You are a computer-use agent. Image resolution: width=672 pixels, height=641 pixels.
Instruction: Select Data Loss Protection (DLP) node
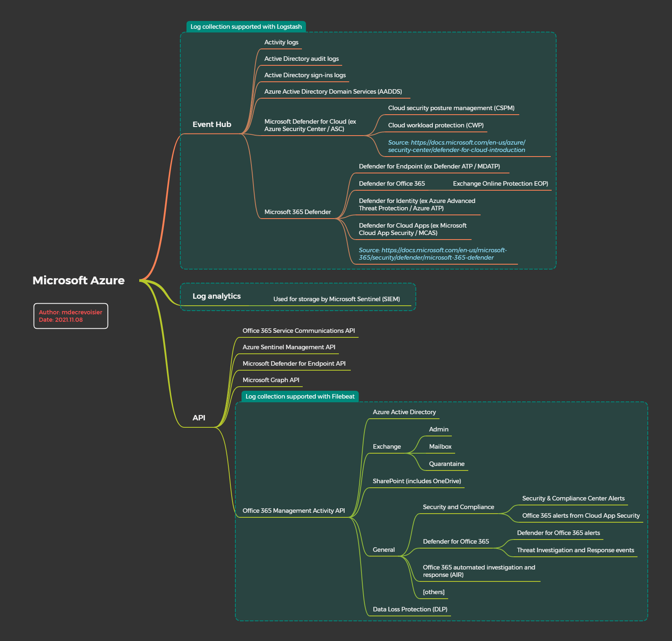tap(410, 609)
